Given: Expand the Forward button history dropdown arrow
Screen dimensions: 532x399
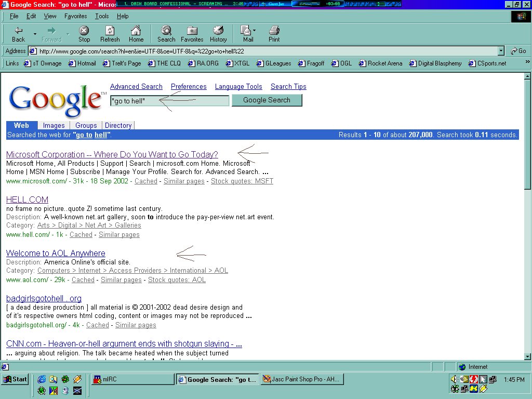Looking at the screenshot, I should click(x=68, y=34).
